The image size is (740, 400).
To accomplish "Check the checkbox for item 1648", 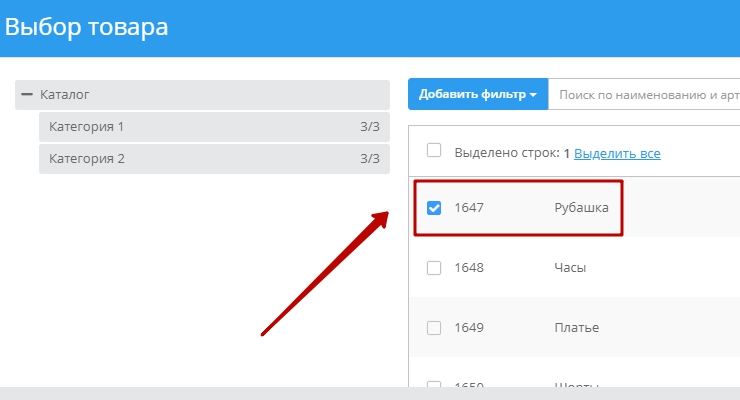I will pyautogui.click(x=434, y=268).
